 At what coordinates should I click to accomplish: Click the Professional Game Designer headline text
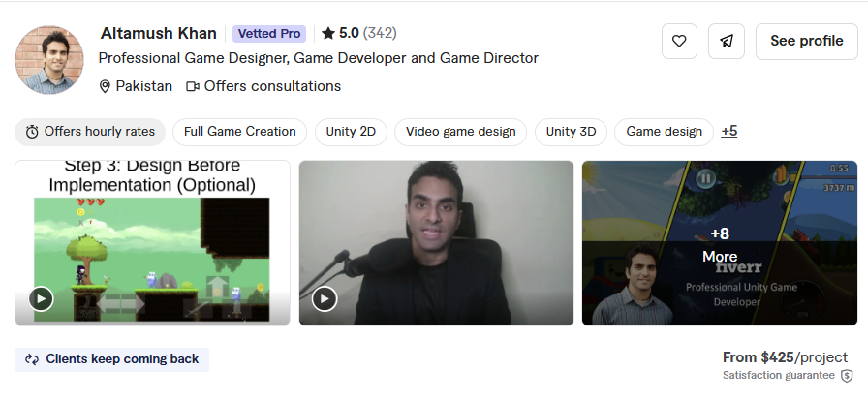click(x=319, y=58)
